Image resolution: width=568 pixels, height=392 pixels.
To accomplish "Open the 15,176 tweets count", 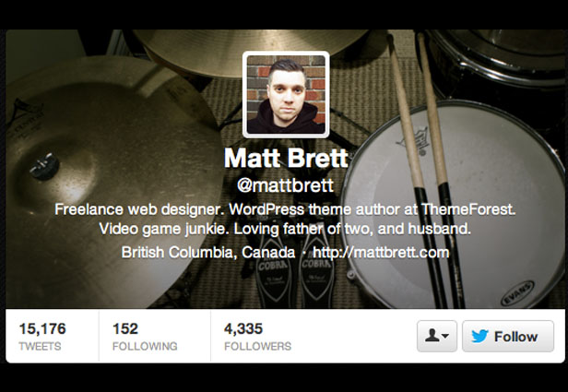I will click(x=42, y=328).
